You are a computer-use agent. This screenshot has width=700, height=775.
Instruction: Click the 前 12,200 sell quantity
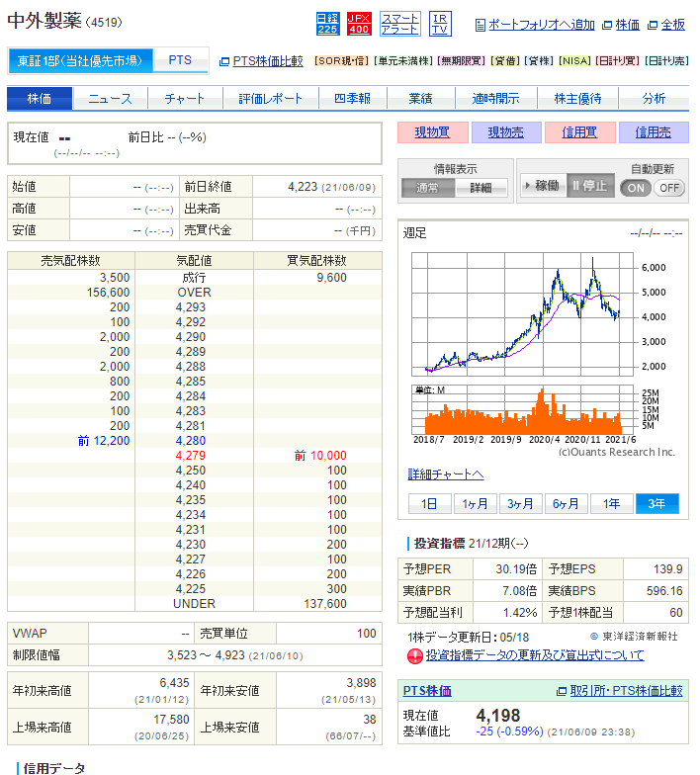pyautogui.click(x=104, y=441)
